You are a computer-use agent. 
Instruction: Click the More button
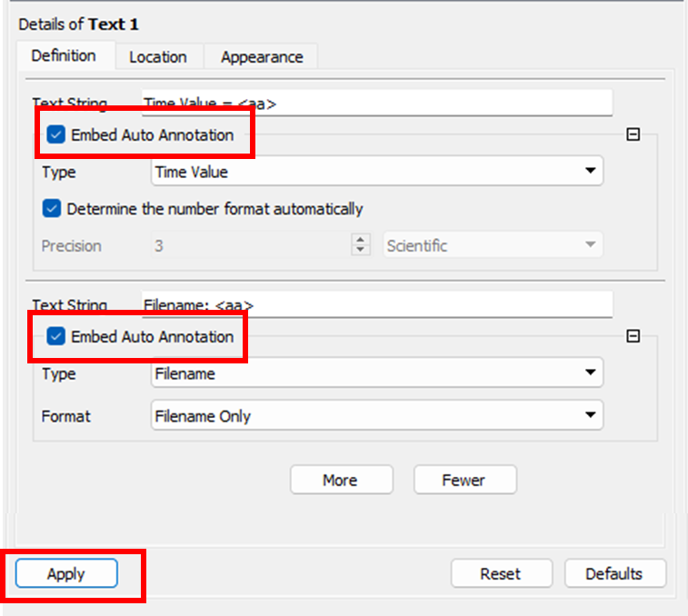click(342, 480)
